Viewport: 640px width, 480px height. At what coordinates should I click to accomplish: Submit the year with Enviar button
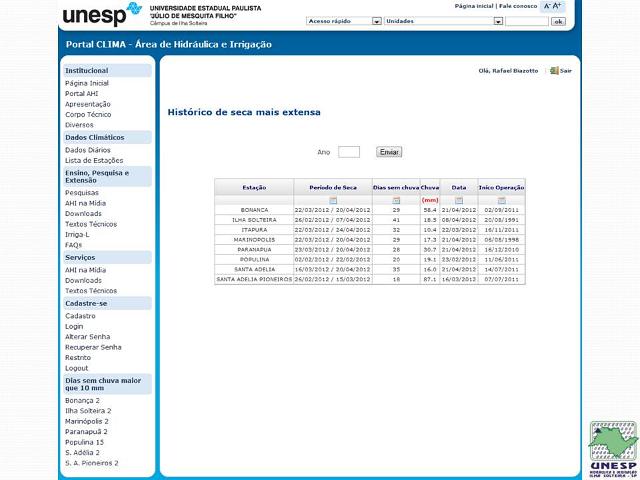(x=389, y=152)
